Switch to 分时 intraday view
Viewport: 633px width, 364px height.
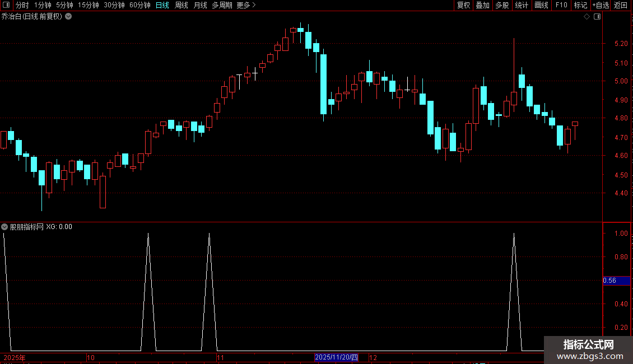pos(22,5)
